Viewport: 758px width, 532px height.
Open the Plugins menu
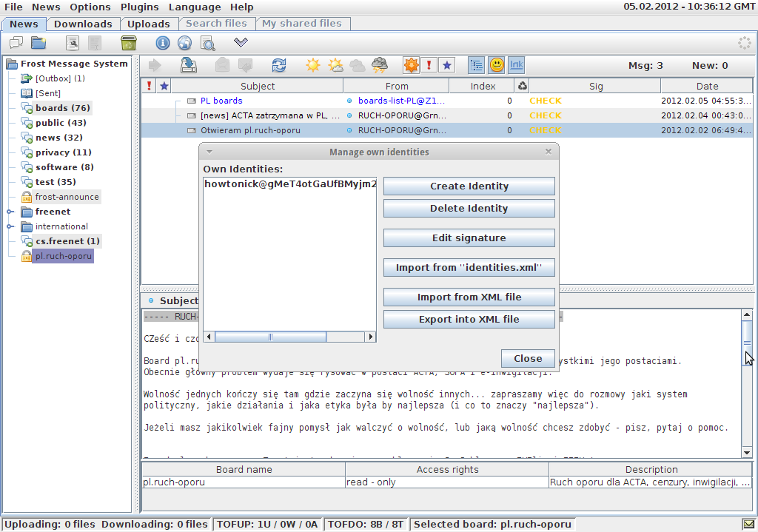click(x=140, y=7)
